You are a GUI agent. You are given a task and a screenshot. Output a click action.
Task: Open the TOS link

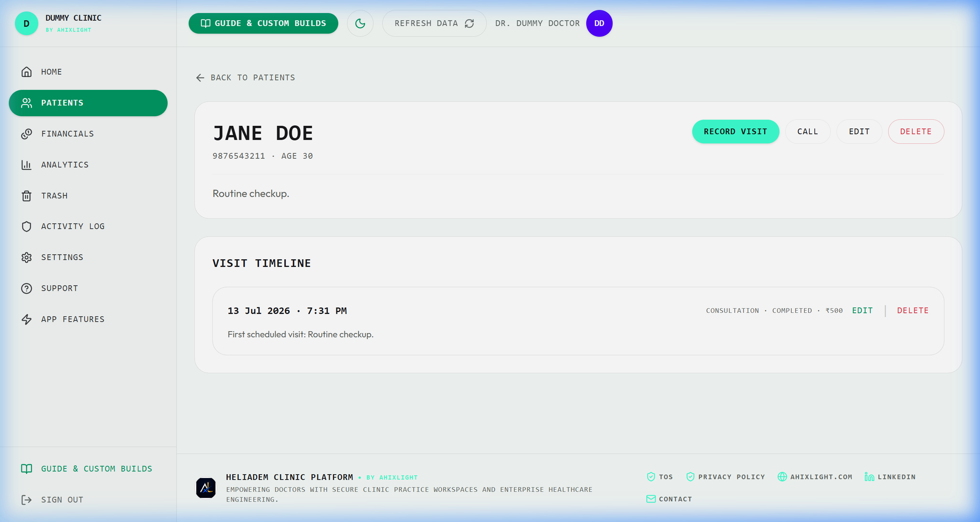(660, 477)
